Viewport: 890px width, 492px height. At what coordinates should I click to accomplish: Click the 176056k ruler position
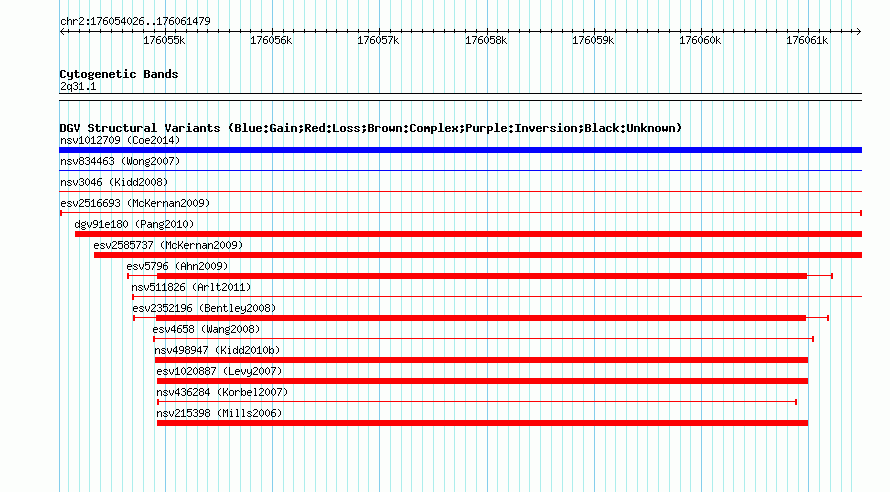[271, 40]
